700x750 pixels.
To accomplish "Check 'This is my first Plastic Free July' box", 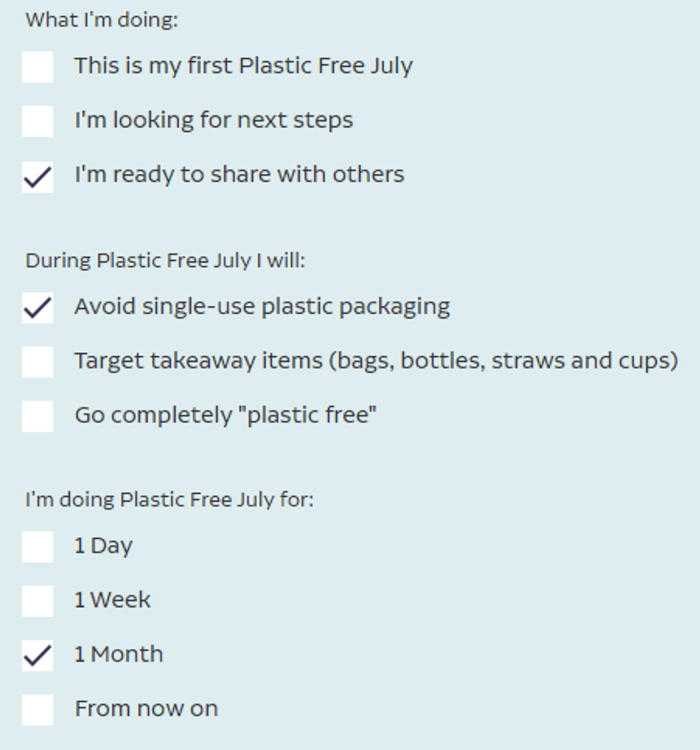I will [x=37, y=67].
